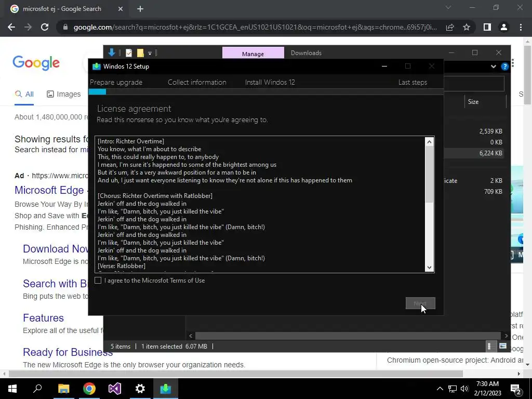Open Chrome's three-dot menu
The width and height of the screenshot is (532, 399).
tap(521, 27)
